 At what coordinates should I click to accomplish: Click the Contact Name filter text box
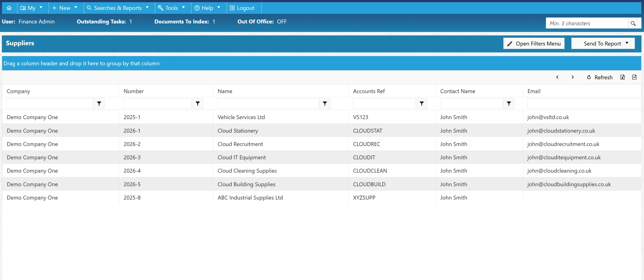click(x=471, y=104)
